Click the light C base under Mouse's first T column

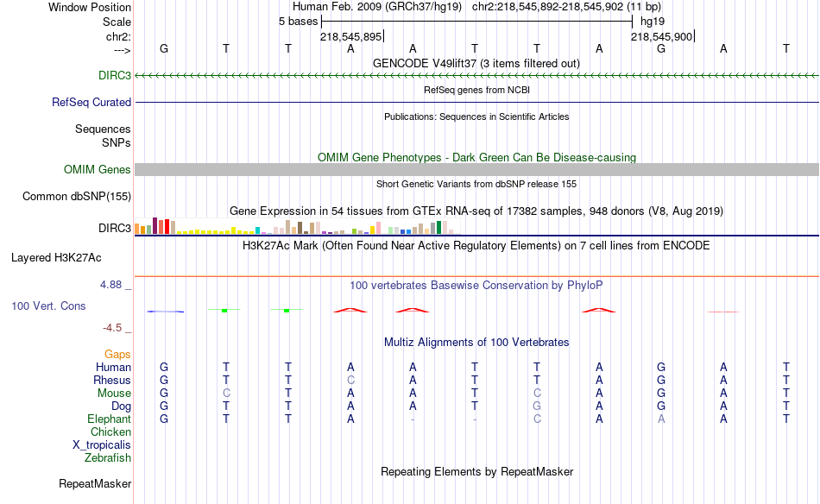click(226, 394)
